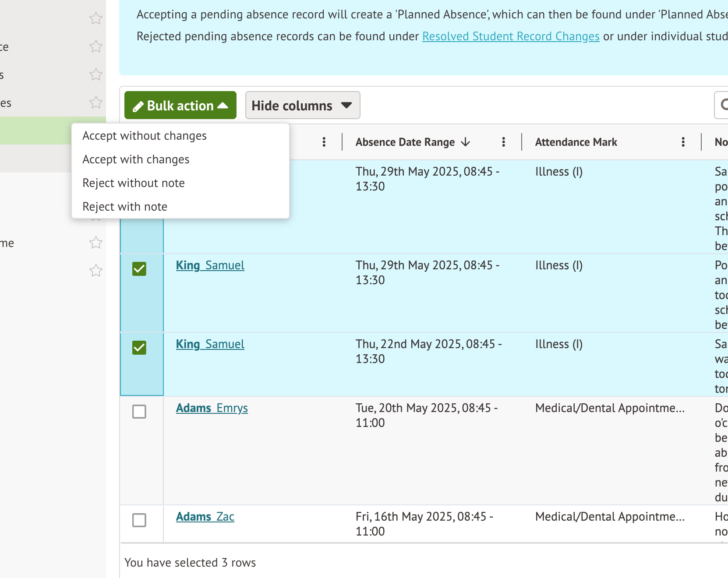Open the Adams Emrys student profile link
This screenshot has width=728, height=578.
[212, 408]
